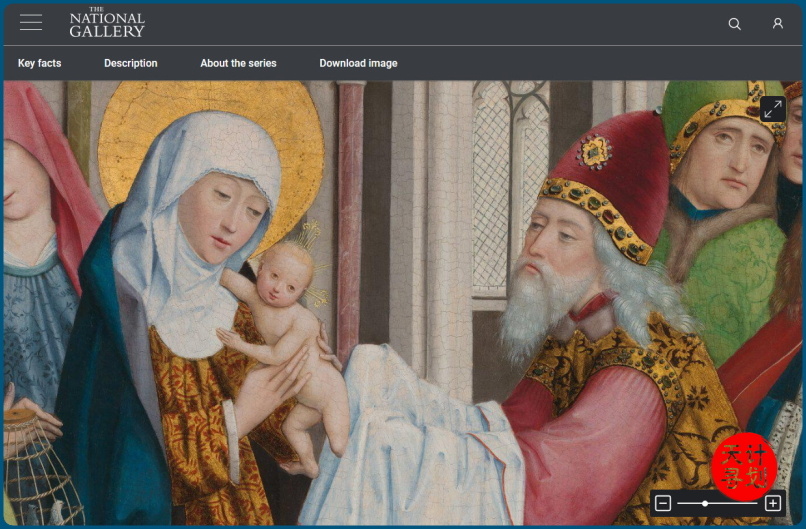Open the user account icon

[x=777, y=23]
